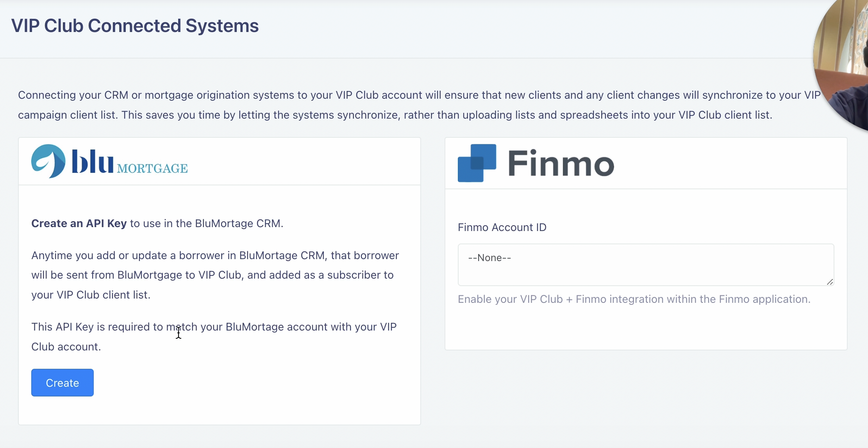Click the Enable your VIP Club + Finmo hint

(x=634, y=299)
